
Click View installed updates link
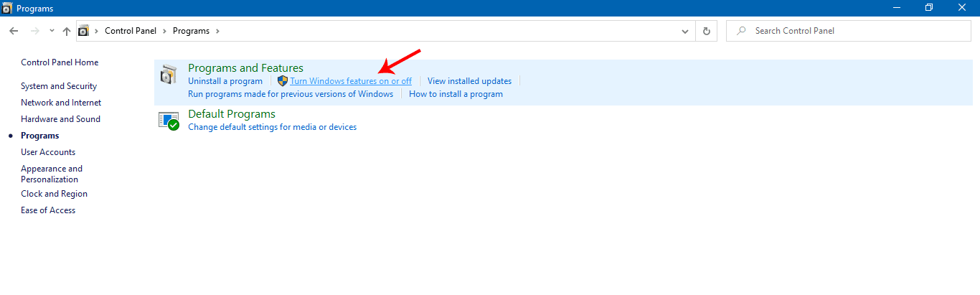point(469,81)
